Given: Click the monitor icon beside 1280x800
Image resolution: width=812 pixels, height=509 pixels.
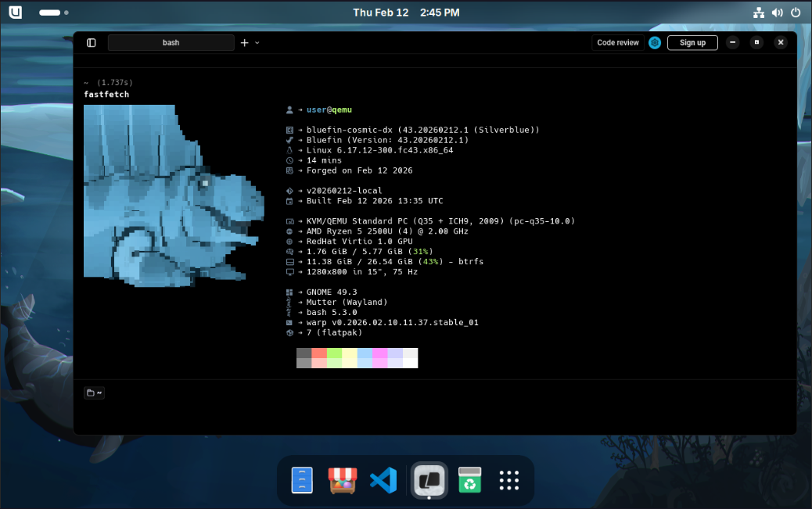Looking at the screenshot, I should pyautogui.click(x=289, y=272).
